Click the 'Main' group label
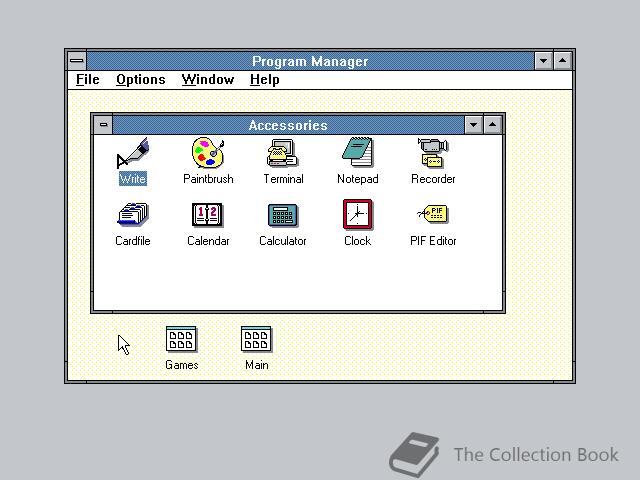Screen dimensions: 640x480 coord(257,364)
